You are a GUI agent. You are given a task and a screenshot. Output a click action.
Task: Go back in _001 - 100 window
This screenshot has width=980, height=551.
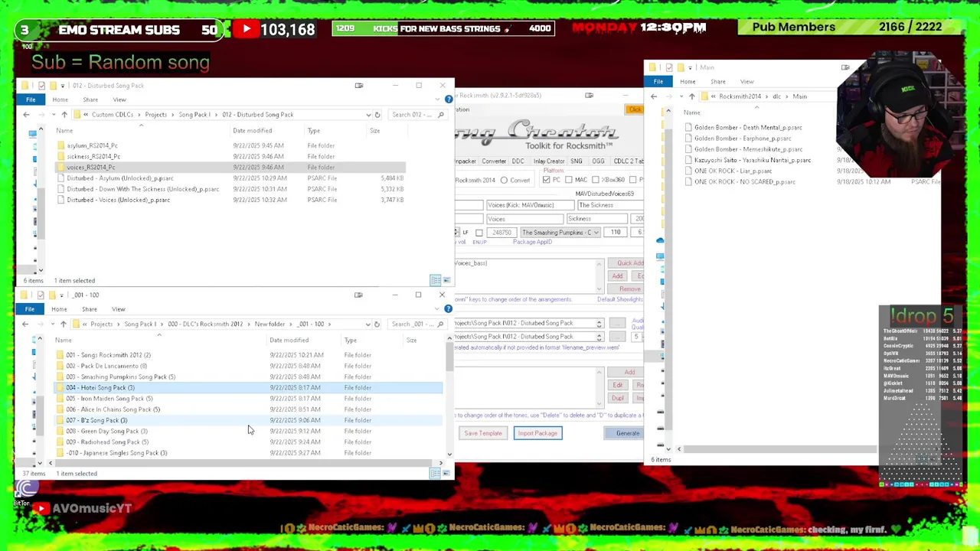point(25,324)
